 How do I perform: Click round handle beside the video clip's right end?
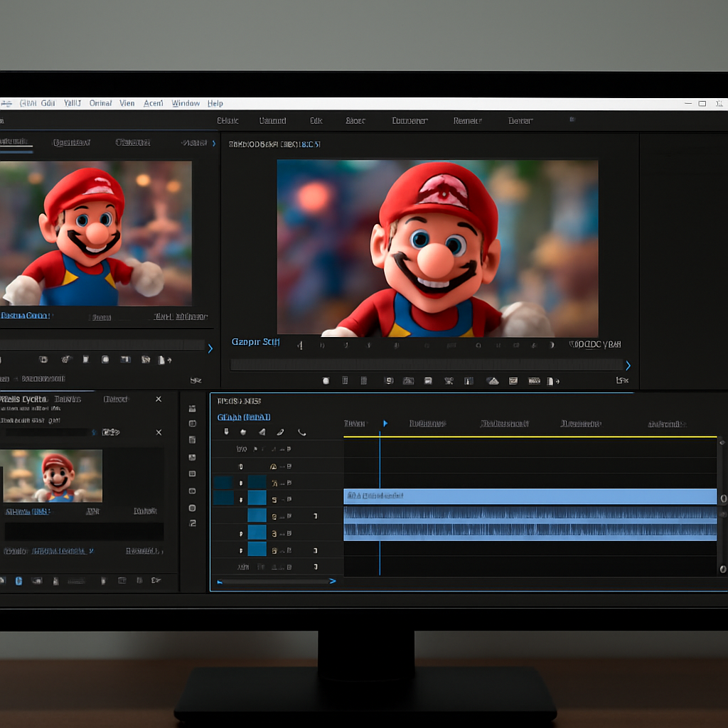pyautogui.click(x=723, y=498)
